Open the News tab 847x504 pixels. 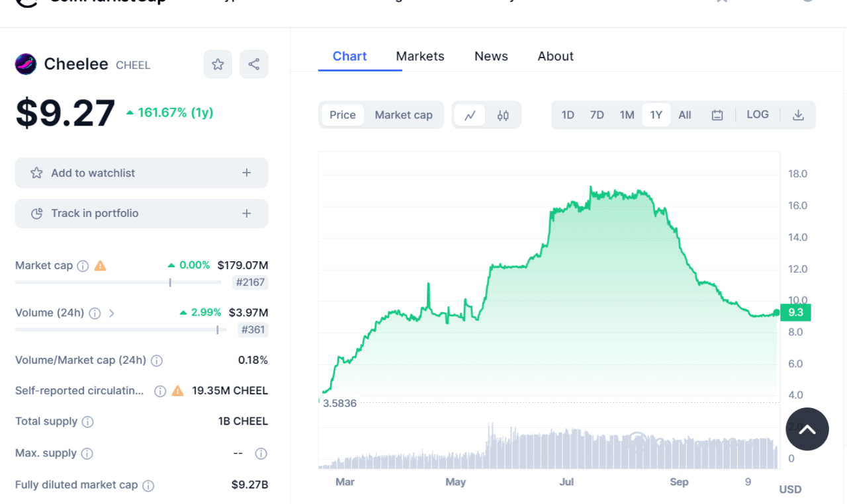click(x=491, y=56)
